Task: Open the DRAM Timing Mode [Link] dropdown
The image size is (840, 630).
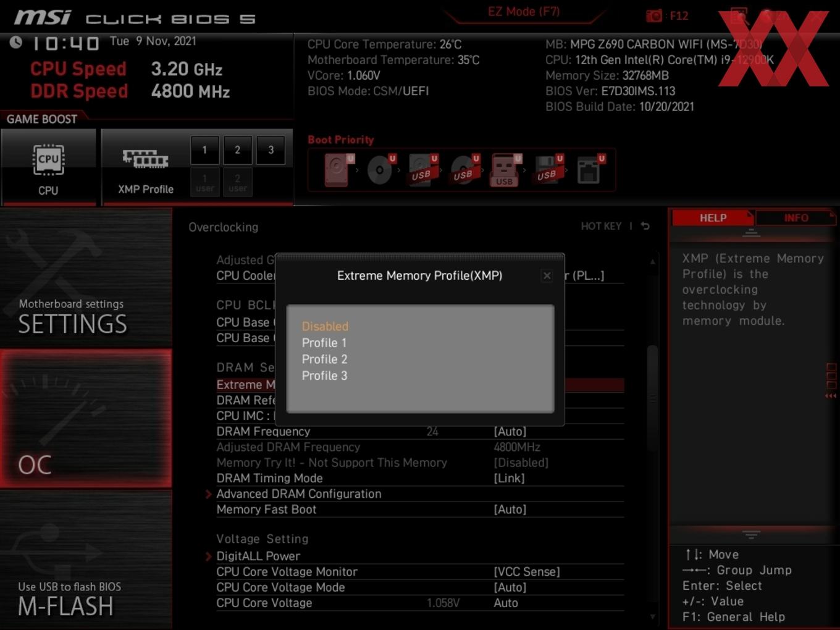Action: tap(509, 478)
